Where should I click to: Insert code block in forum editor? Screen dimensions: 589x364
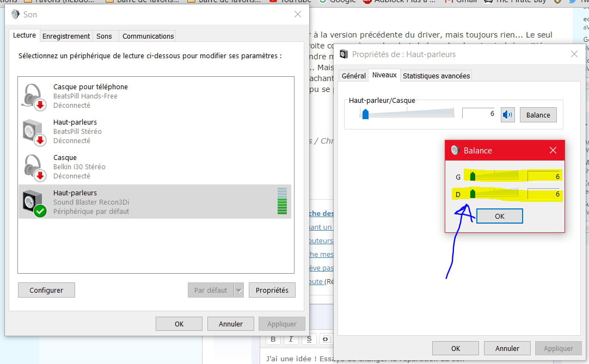pos(326,339)
